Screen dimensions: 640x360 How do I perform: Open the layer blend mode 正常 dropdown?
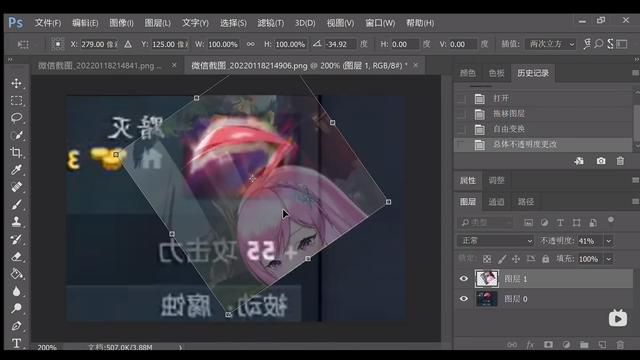pos(496,241)
